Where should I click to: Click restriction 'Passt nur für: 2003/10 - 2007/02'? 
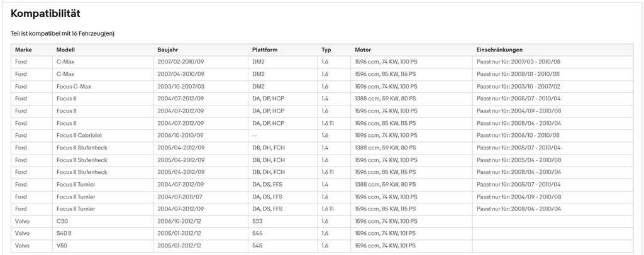518,87
